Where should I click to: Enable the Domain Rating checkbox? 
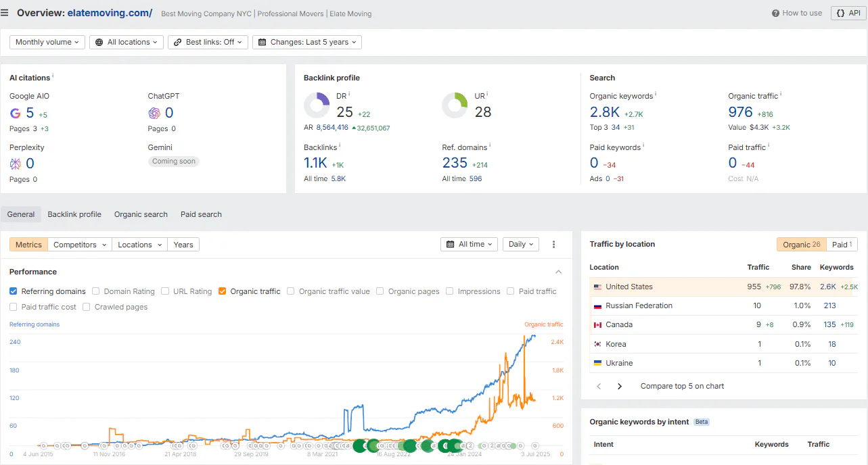(96, 291)
